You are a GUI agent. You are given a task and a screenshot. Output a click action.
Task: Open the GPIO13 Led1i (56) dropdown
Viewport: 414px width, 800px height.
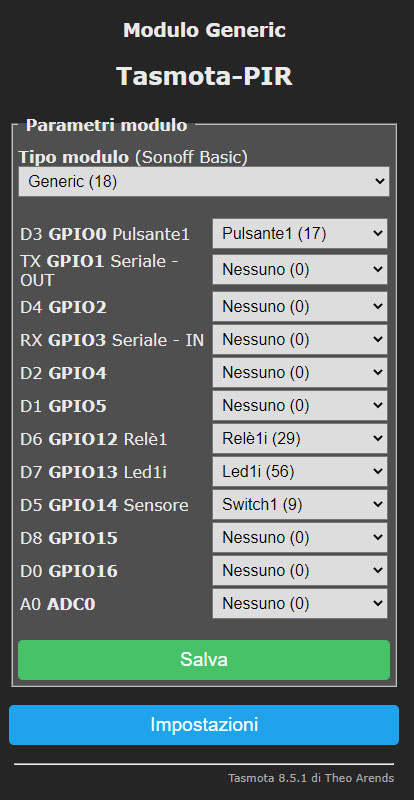tap(300, 471)
